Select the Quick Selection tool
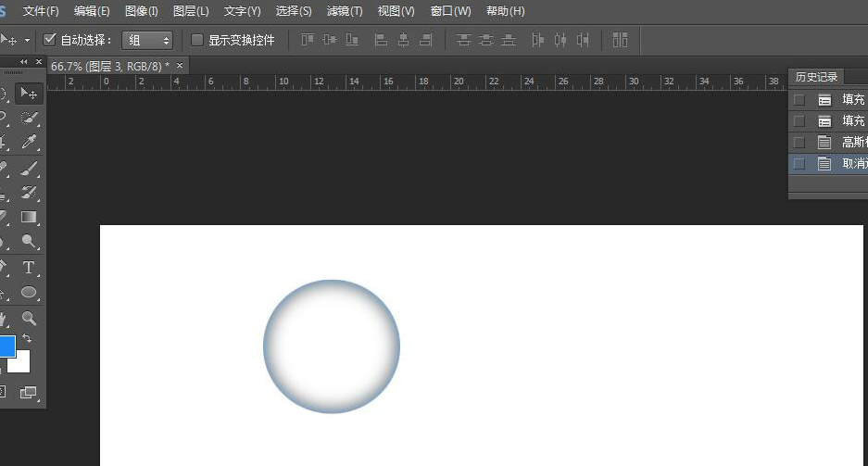868x466 pixels. (29, 118)
